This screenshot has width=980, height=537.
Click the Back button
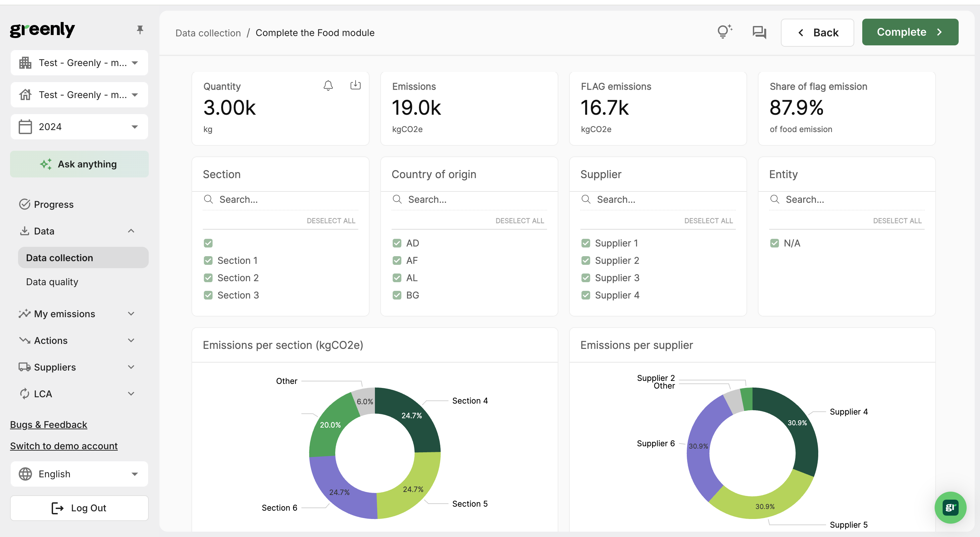pos(817,32)
